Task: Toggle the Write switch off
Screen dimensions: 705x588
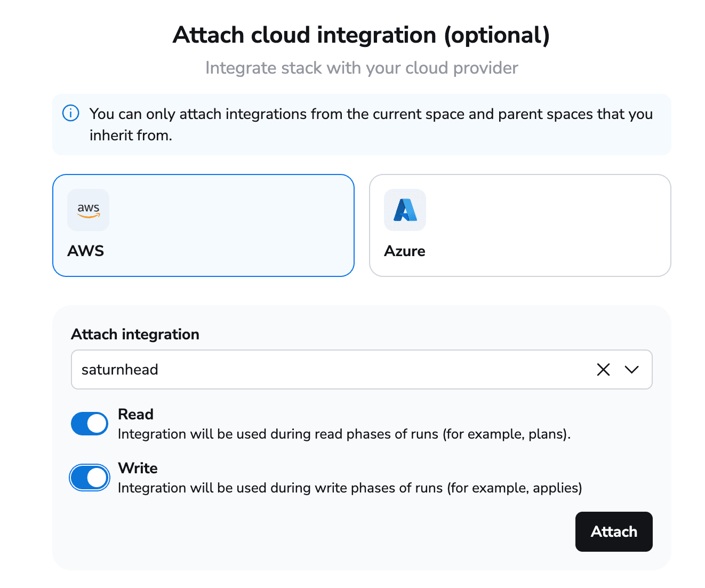Action: (90, 478)
